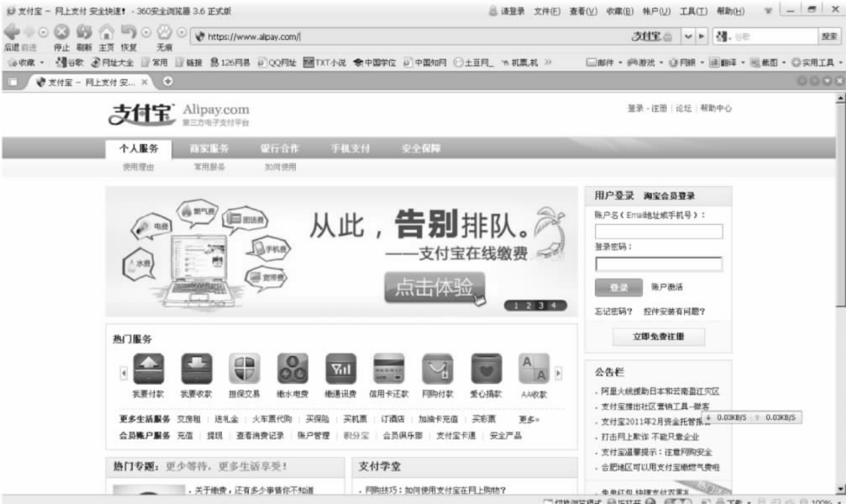Image resolution: width=846 pixels, height=504 pixels.
Task: Click the browser address bar URL field
Action: pos(409,36)
